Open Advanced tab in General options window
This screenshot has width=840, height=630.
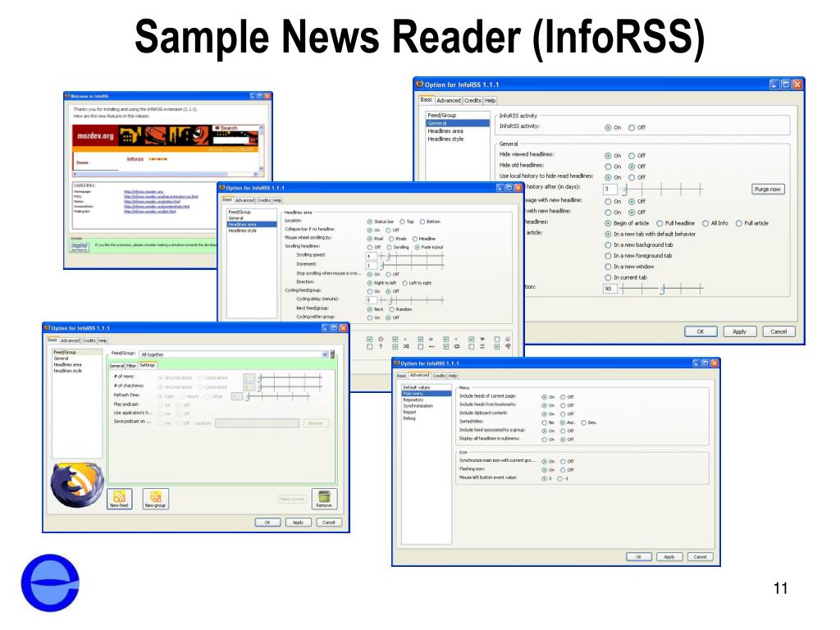coord(449,100)
